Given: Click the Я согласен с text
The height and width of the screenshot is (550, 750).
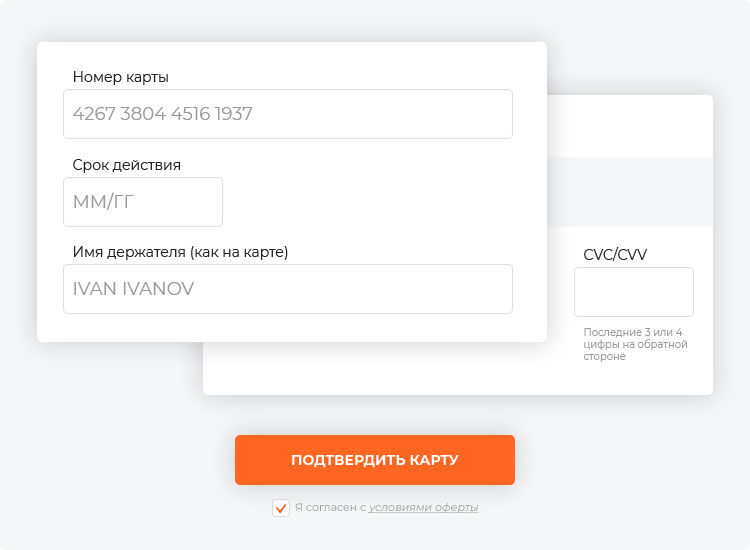Looking at the screenshot, I should pos(331,507).
